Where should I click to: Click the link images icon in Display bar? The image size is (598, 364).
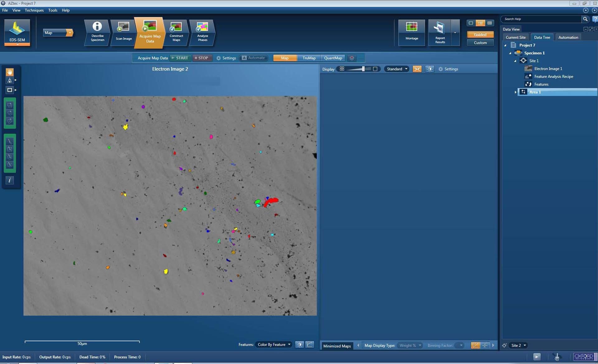pos(417,69)
